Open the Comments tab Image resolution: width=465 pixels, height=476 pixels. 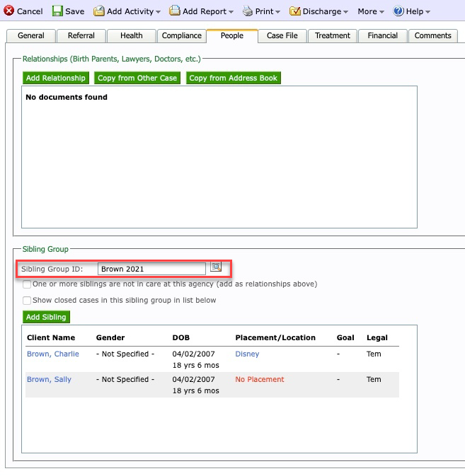point(433,36)
